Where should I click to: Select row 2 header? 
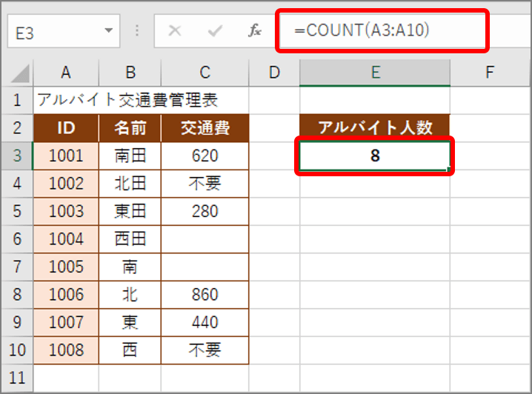click(17, 128)
